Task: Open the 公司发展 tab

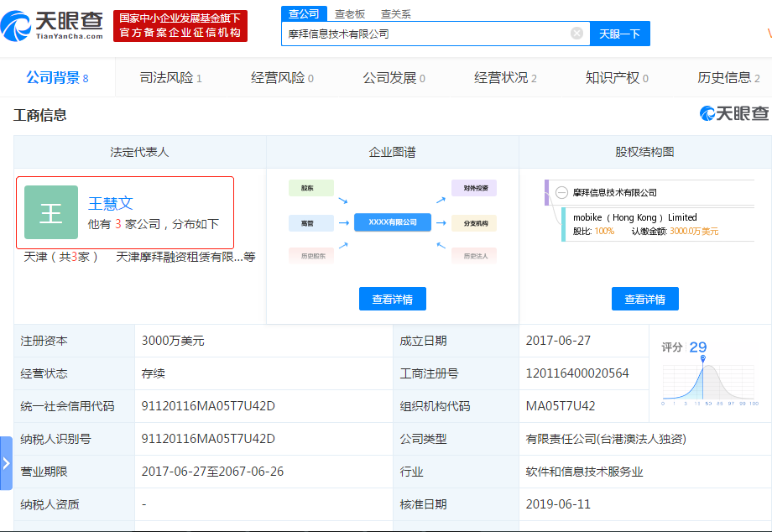Action: pyautogui.click(x=394, y=78)
